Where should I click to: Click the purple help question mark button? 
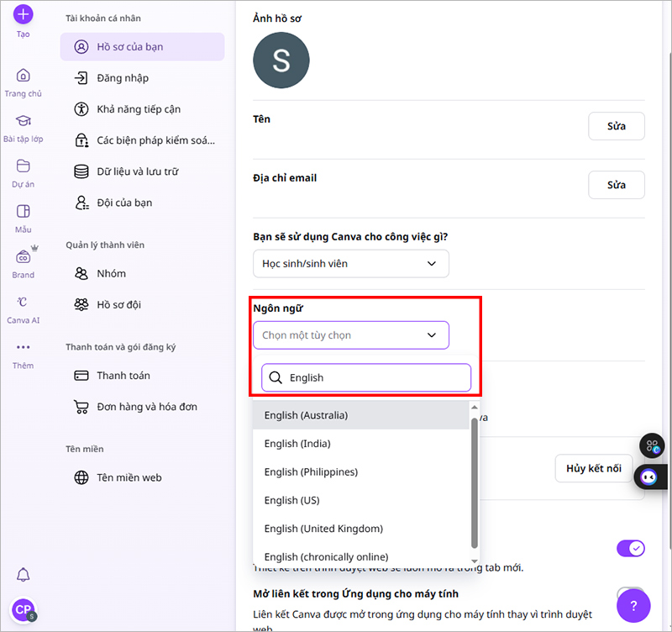[x=633, y=605]
